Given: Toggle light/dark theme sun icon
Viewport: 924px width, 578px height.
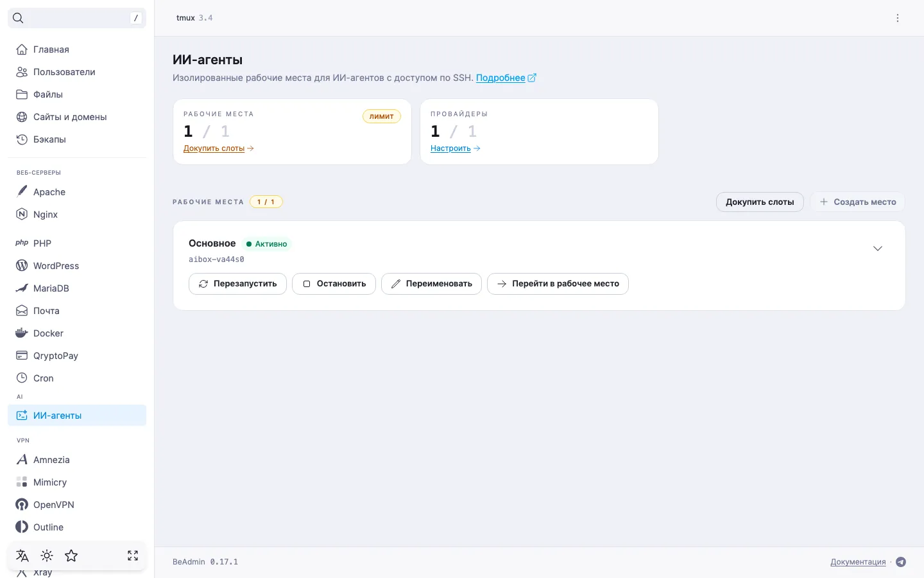Looking at the screenshot, I should [x=47, y=556].
